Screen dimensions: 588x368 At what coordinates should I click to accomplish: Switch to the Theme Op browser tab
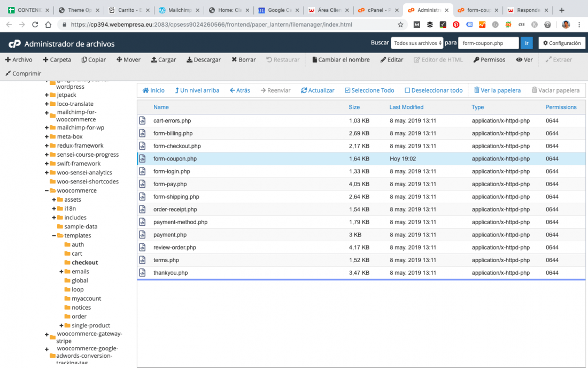point(79,10)
